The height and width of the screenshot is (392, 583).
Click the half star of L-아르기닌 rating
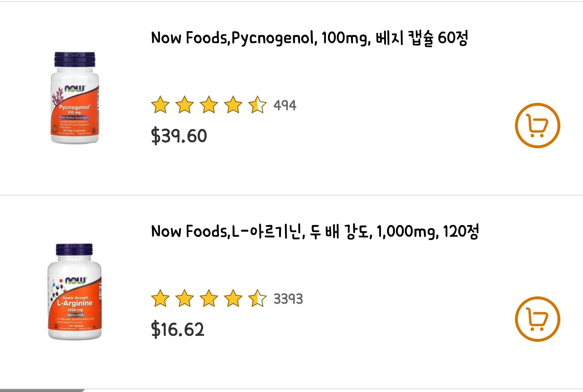(257, 298)
